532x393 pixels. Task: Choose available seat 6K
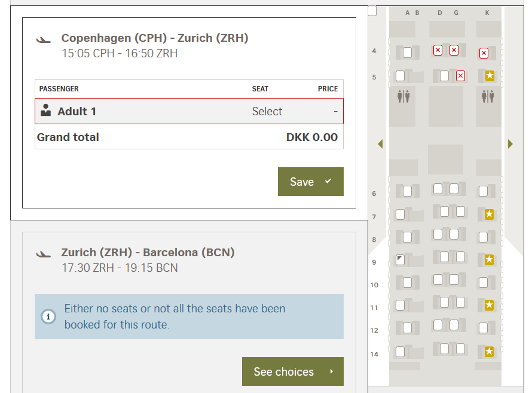(x=483, y=192)
